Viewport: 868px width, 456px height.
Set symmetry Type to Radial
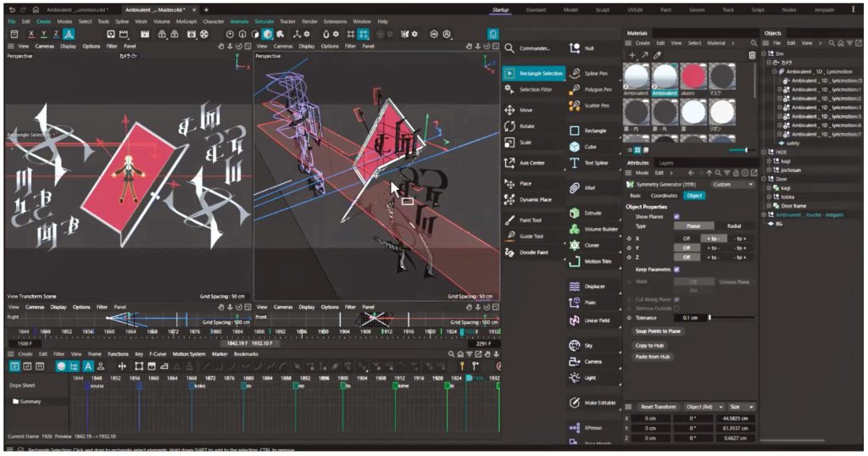pos(733,226)
